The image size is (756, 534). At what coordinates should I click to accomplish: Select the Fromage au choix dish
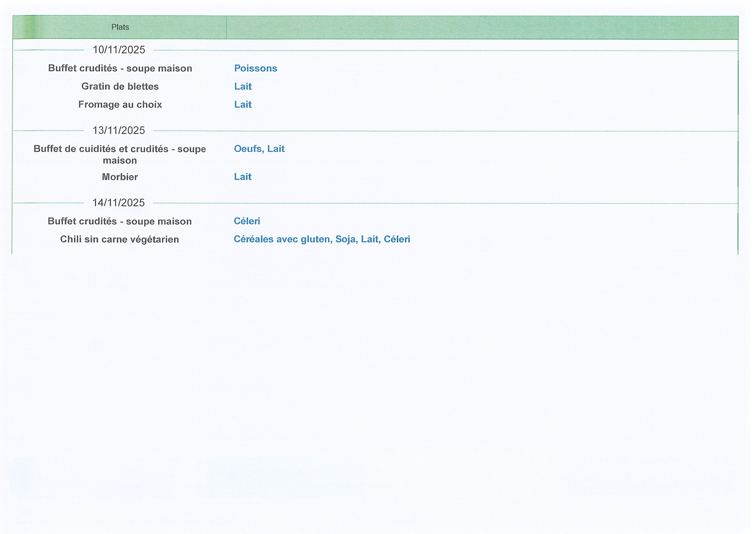click(x=120, y=105)
